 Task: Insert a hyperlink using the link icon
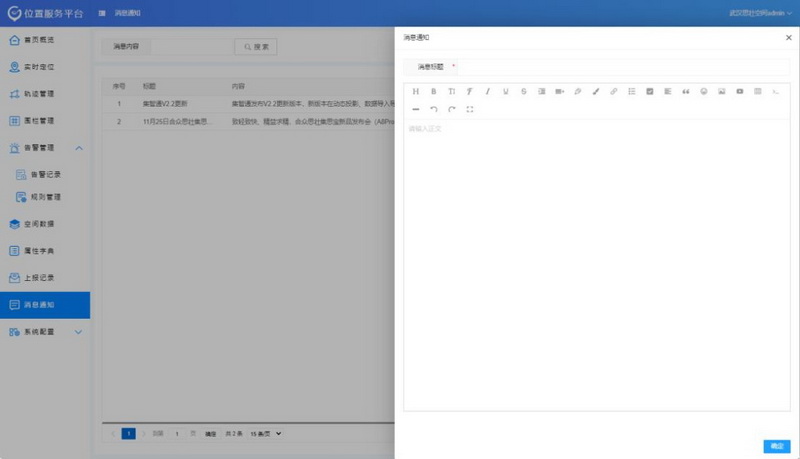click(614, 92)
